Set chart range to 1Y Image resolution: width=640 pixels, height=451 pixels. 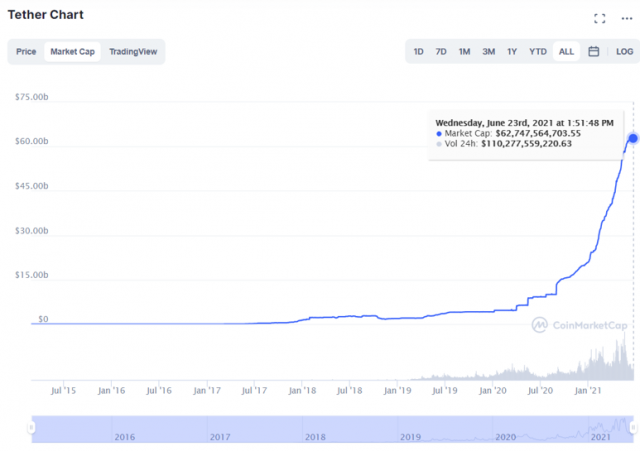pyautogui.click(x=512, y=52)
